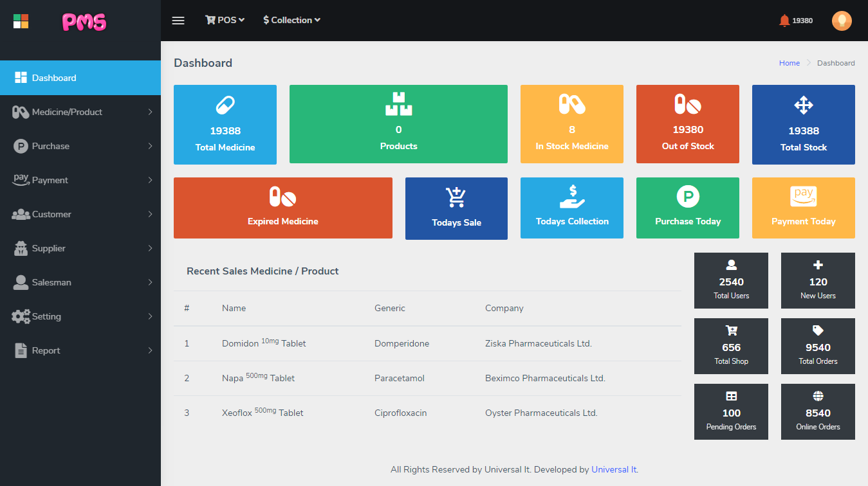
Task: Open the POS dropdown menu
Action: [225, 21]
